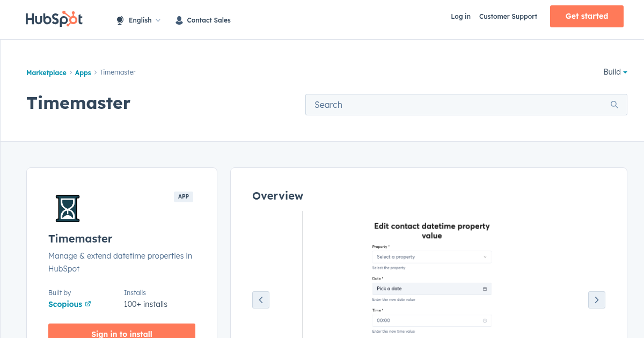The height and width of the screenshot is (338, 644).
Task: Open the Contact Sales link
Action: (209, 20)
